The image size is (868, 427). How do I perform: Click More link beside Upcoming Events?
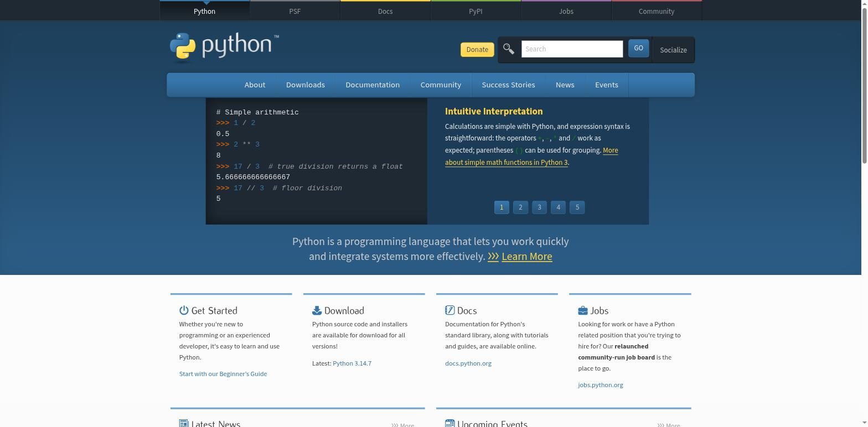coord(669,425)
